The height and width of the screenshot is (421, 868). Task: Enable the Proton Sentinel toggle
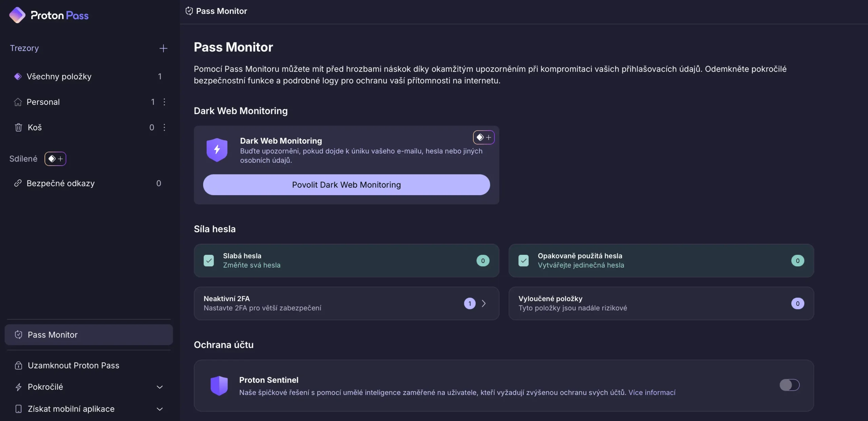[x=789, y=385]
